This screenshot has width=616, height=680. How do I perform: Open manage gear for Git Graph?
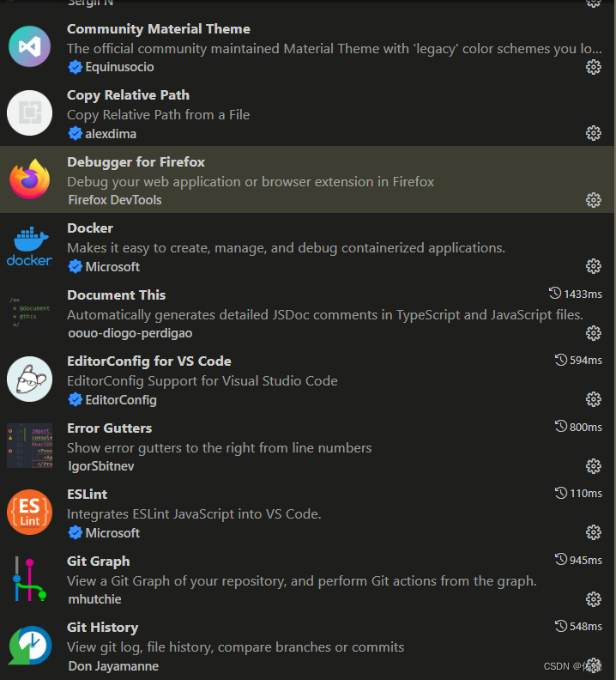click(x=593, y=599)
